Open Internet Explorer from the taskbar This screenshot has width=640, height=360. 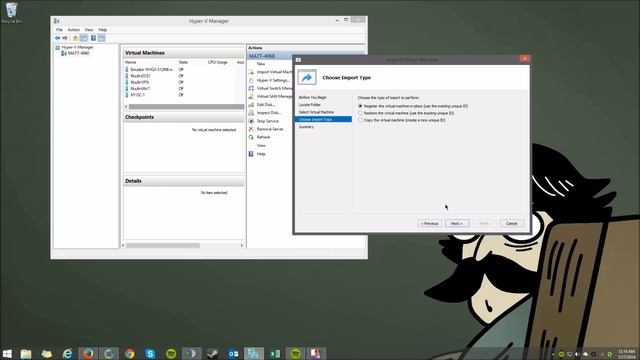(x=67, y=353)
